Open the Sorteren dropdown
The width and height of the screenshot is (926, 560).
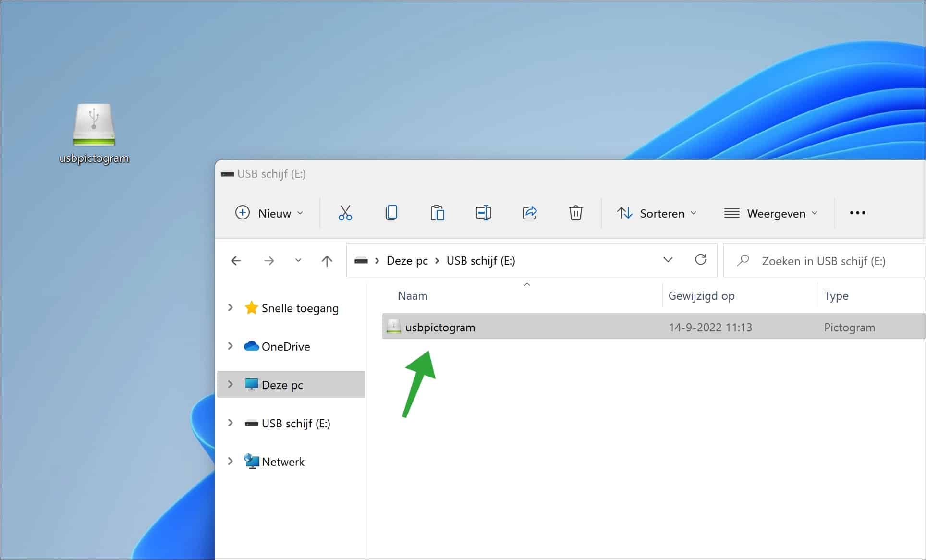pos(657,213)
